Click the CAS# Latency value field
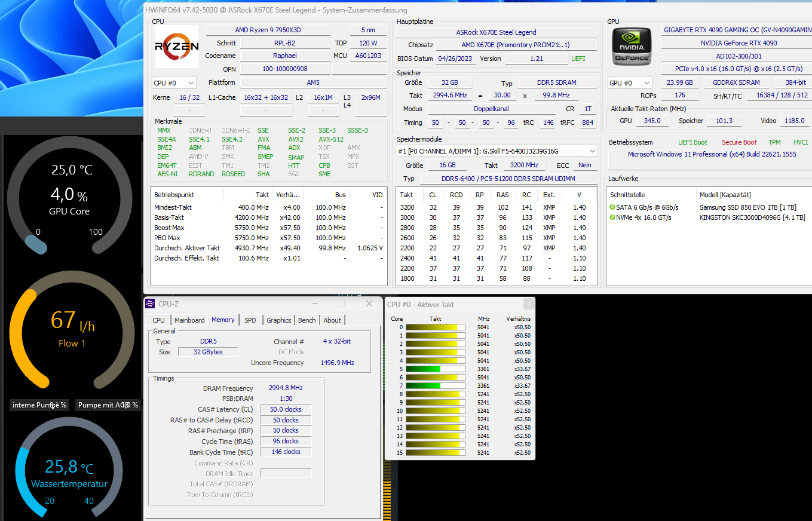Image resolution: width=812 pixels, height=521 pixels. pyautogui.click(x=286, y=409)
